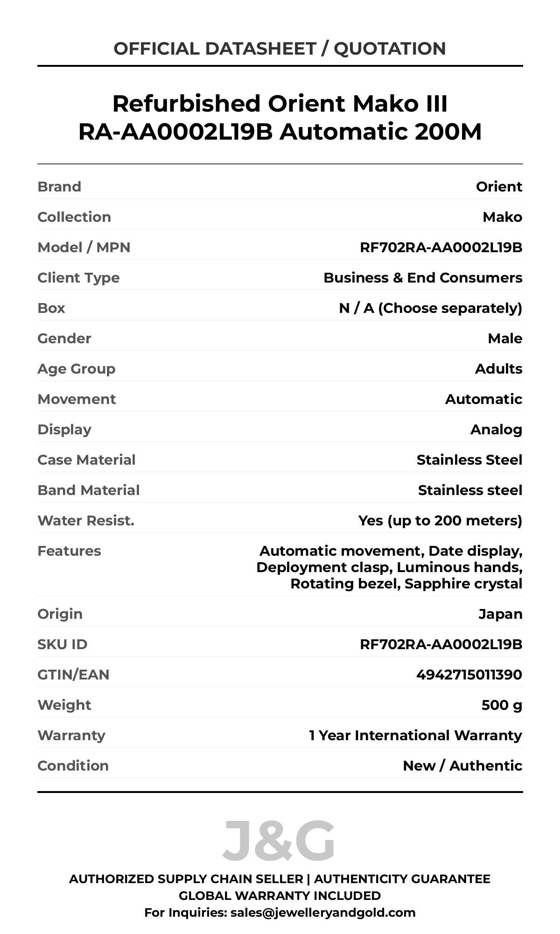Click the Collection value Mako
Image resolution: width=560 pixels, height=934 pixels.
(502, 217)
